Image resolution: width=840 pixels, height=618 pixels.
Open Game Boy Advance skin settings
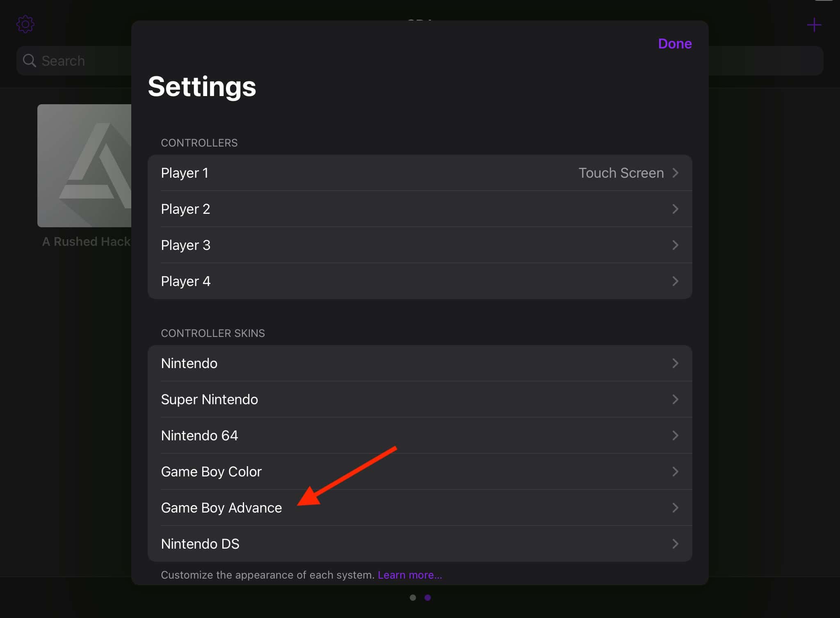pyautogui.click(x=419, y=508)
